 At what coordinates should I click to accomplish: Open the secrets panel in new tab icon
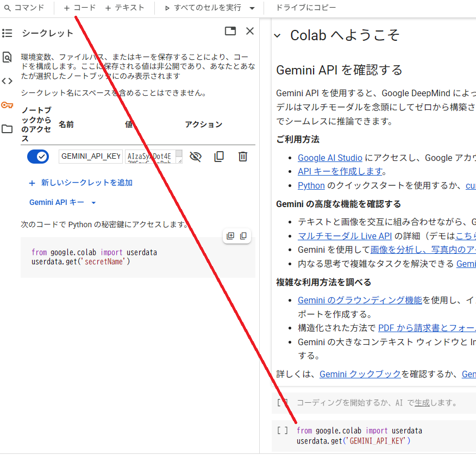(x=230, y=31)
